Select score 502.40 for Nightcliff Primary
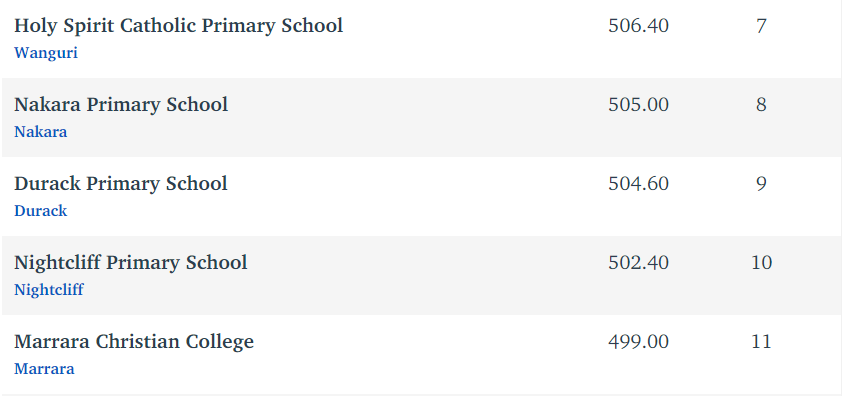Viewport: 842px width, 396px height. coord(638,263)
